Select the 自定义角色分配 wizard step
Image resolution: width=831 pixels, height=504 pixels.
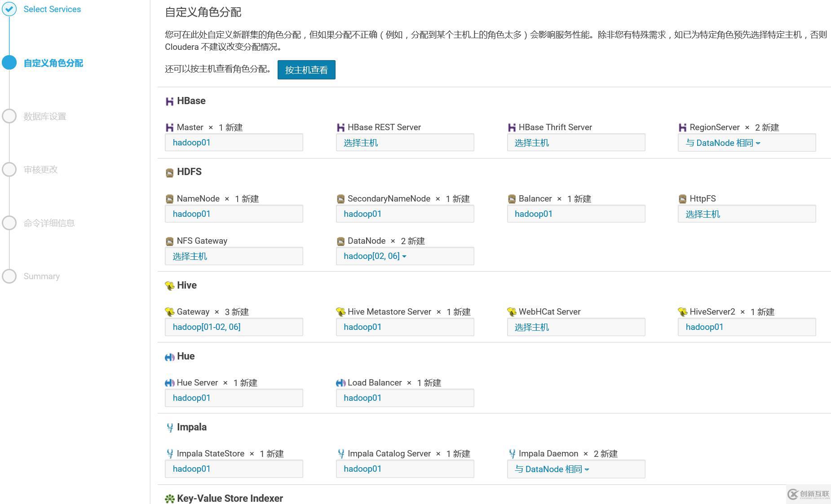click(53, 63)
